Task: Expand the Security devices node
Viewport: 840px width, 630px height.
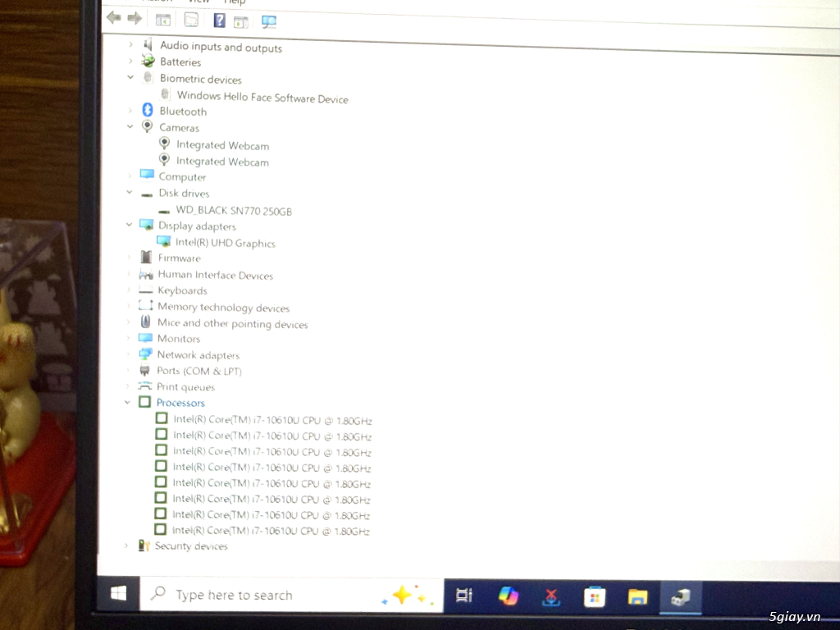Action: [126, 545]
